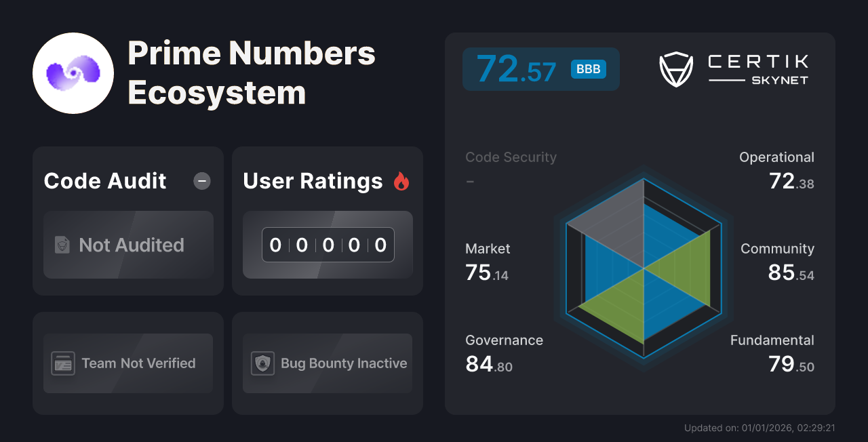Click the shield icon beside Not Audited
The width and height of the screenshot is (868, 442).
(62, 245)
